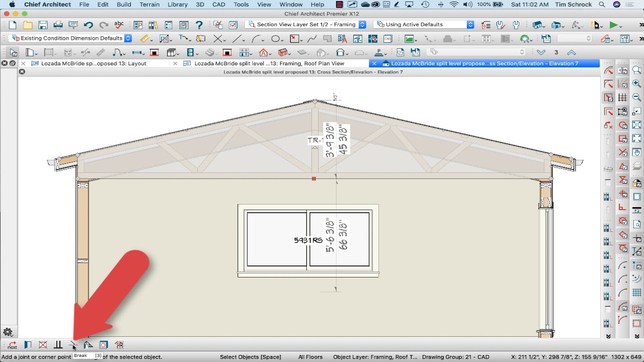Click the red X delete icon in edit toolbar
Viewport: 644px width, 362px height.
click(x=43, y=345)
